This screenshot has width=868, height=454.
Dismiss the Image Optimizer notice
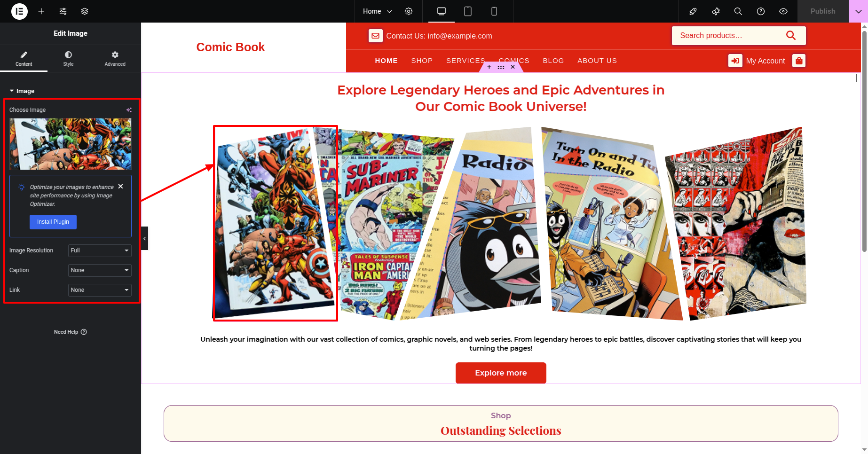click(x=121, y=187)
